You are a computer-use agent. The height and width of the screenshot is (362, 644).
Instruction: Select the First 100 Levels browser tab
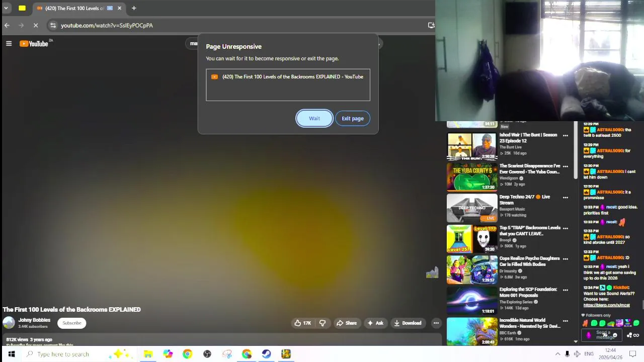(79, 8)
